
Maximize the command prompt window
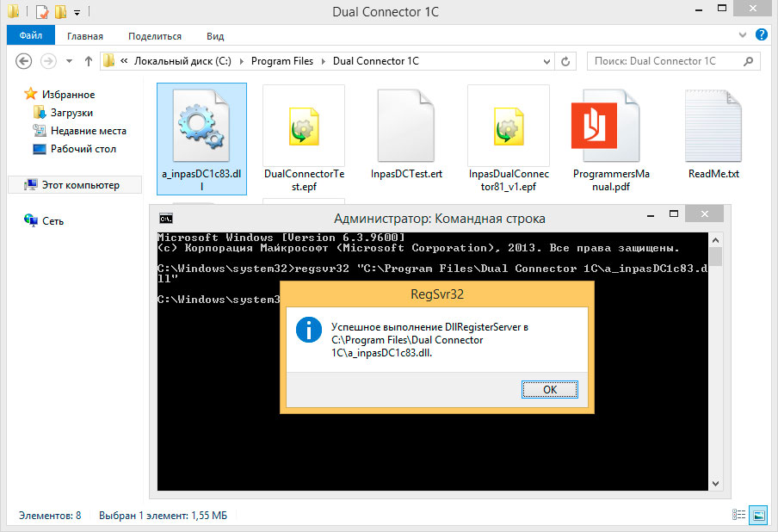[x=673, y=213]
